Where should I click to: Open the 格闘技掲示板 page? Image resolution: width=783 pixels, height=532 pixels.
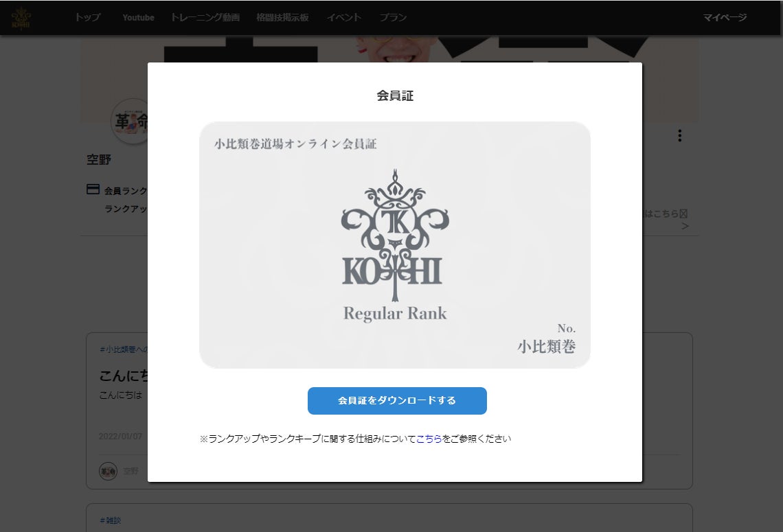(x=283, y=17)
